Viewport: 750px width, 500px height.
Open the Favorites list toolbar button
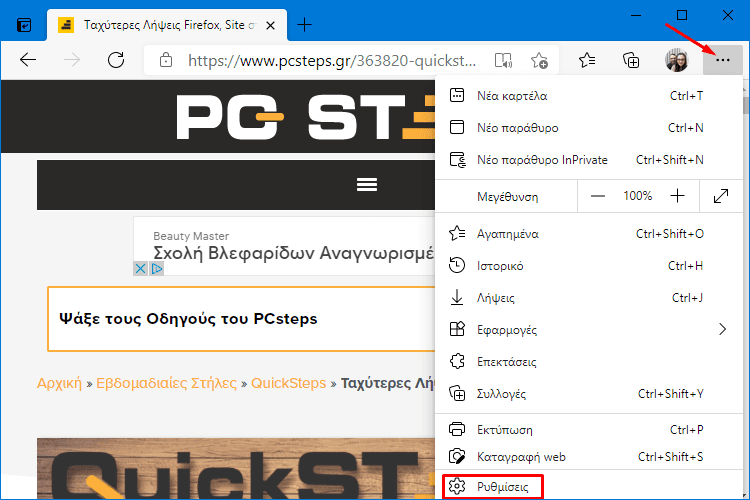pyautogui.click(x=587, y=60)
